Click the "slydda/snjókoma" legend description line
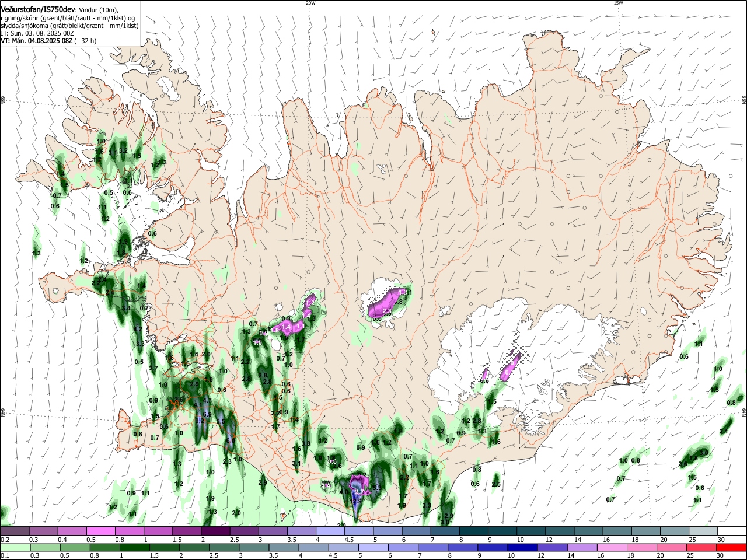 click(69, 26)
